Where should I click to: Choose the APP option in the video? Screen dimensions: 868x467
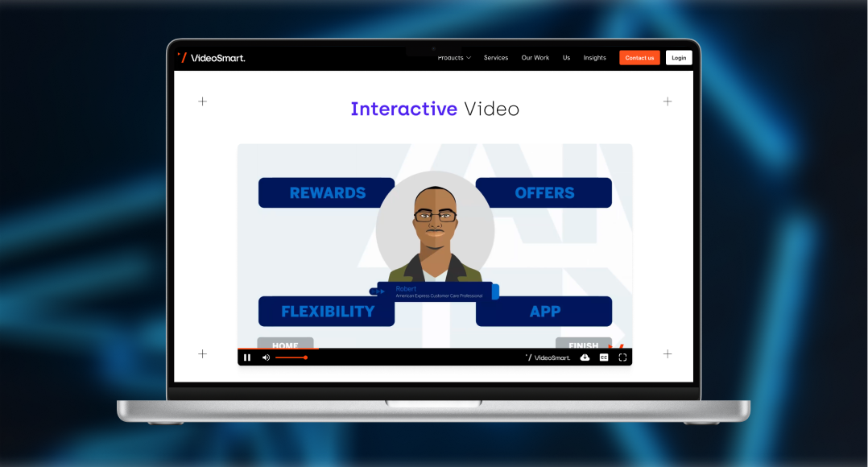[x=544, y=311]
